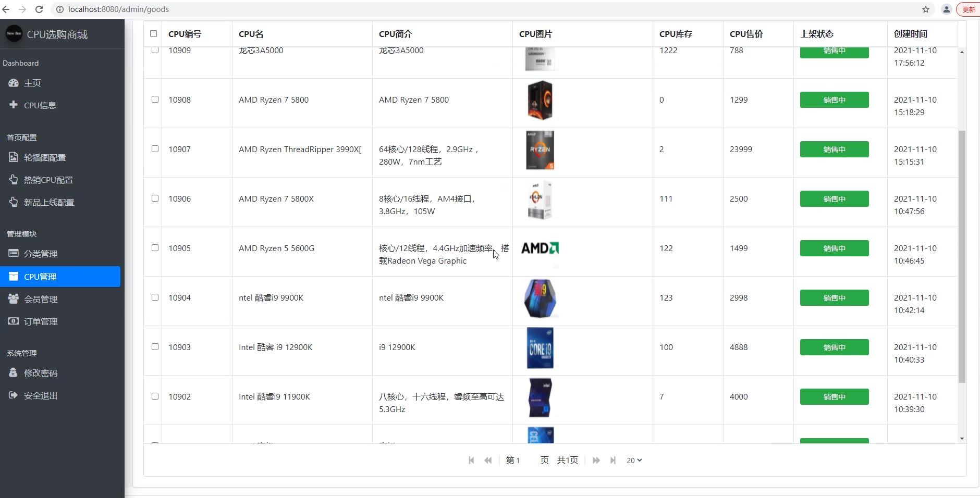
Task: Click the page number input field
Action: [x=526, y=460]
